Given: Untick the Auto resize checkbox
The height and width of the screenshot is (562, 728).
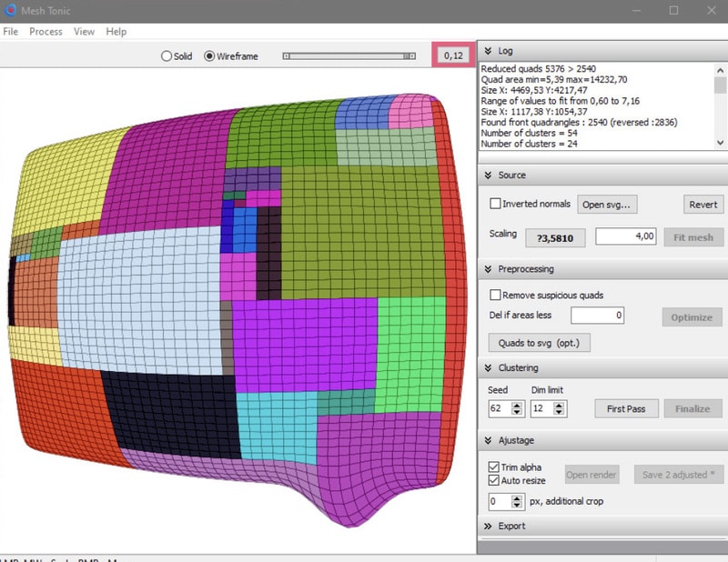Looking at the screenshot, I should pos(494,480).
